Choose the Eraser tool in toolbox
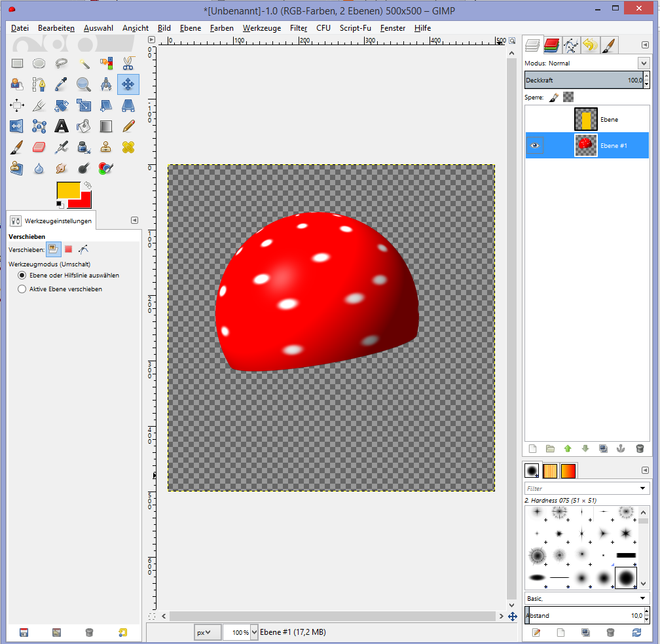The width and height of the screenshot is (660, 644). [39, 147]
